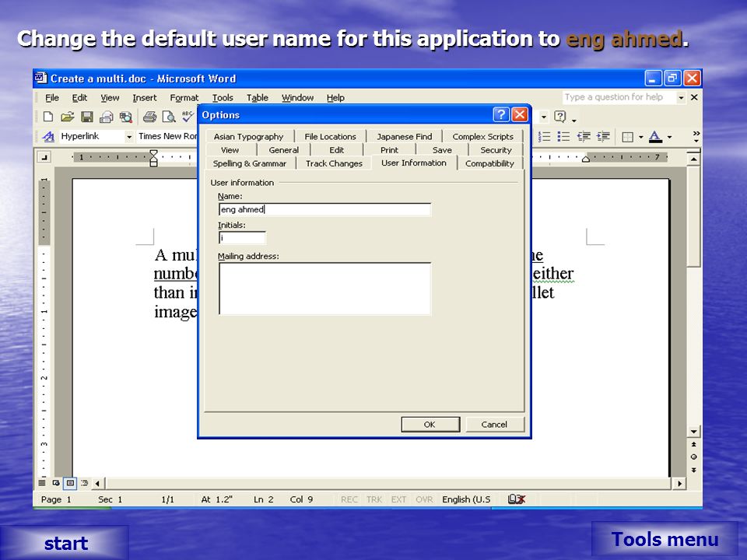
Task: Toggle REC indicator in status bar
Action: (x=349, y=499)
